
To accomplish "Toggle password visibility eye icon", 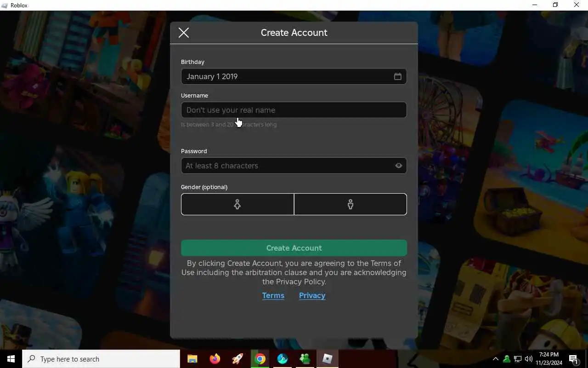I will click(399, 166).
